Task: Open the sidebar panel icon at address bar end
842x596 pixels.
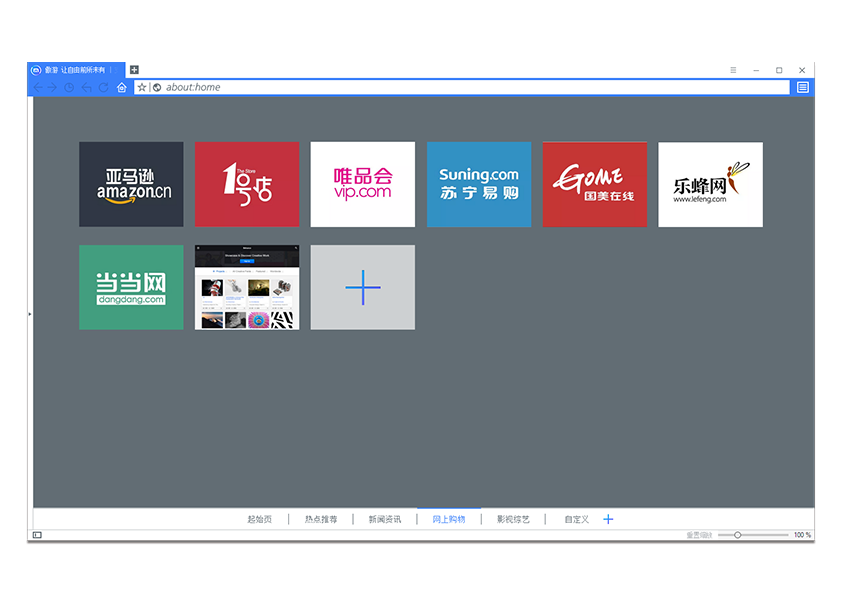Action: coord(803,88)
